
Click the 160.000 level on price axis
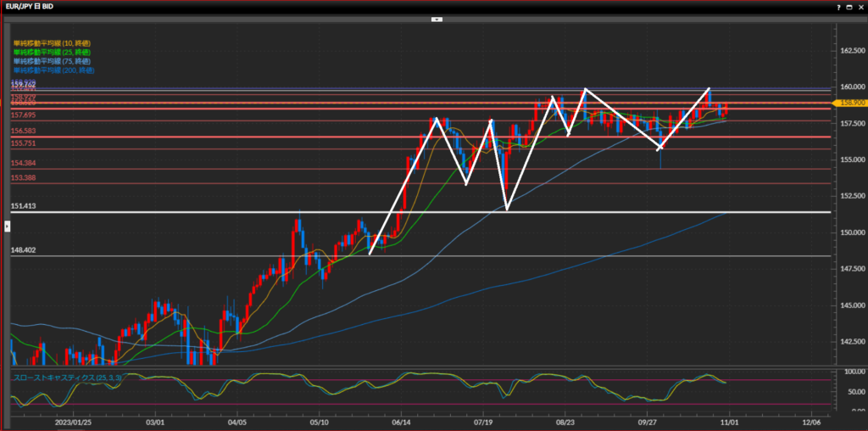pyautogui.click(x=849, y=87)
